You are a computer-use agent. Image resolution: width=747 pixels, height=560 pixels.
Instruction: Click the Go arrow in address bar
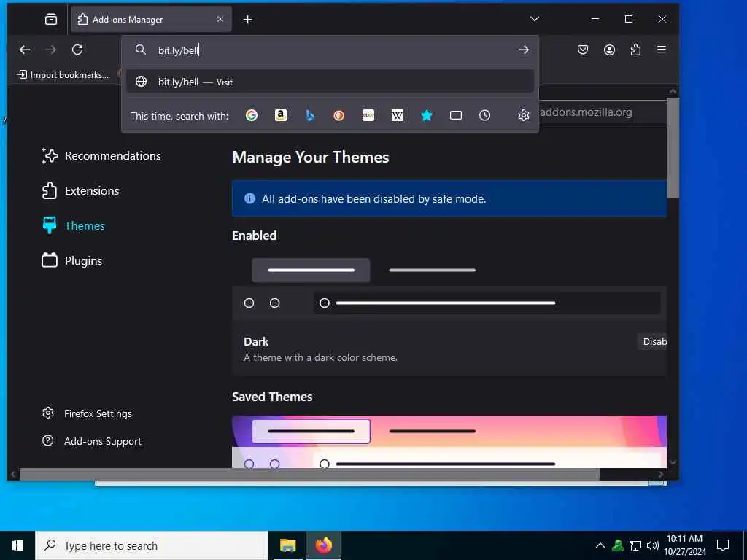(524, 50)
